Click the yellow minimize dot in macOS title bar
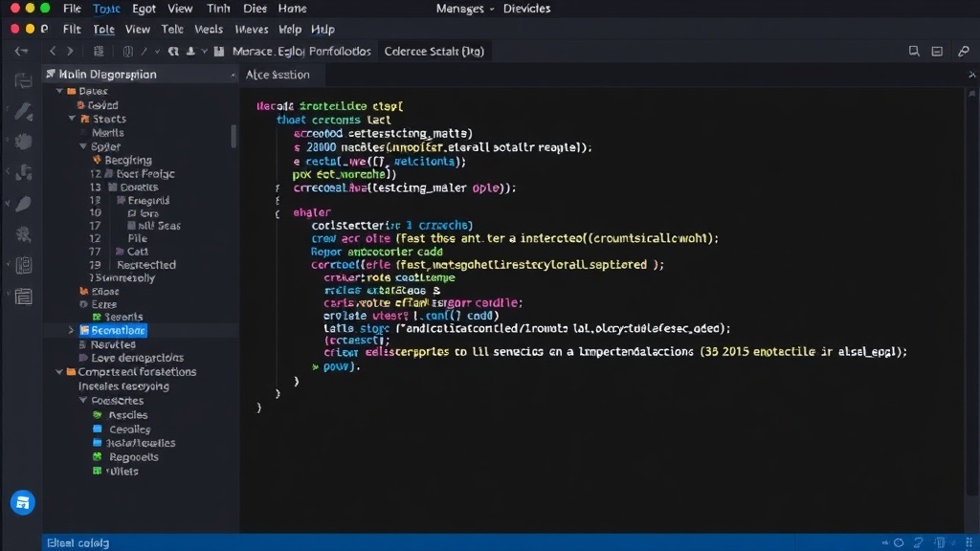Viewport: 980px width, 551px height. pyautogui.click(x=30, y=8)
